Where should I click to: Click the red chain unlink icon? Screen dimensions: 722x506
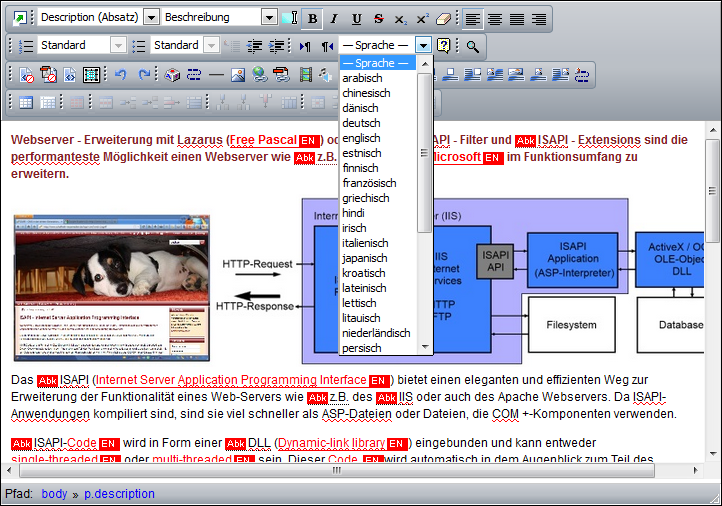click(x=281, y=75)
